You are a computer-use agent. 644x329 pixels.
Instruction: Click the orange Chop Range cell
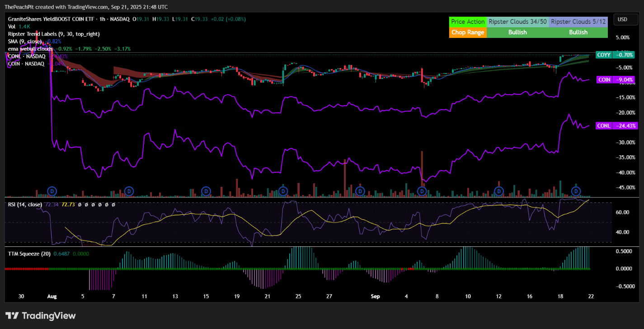(x=468, y=32)
